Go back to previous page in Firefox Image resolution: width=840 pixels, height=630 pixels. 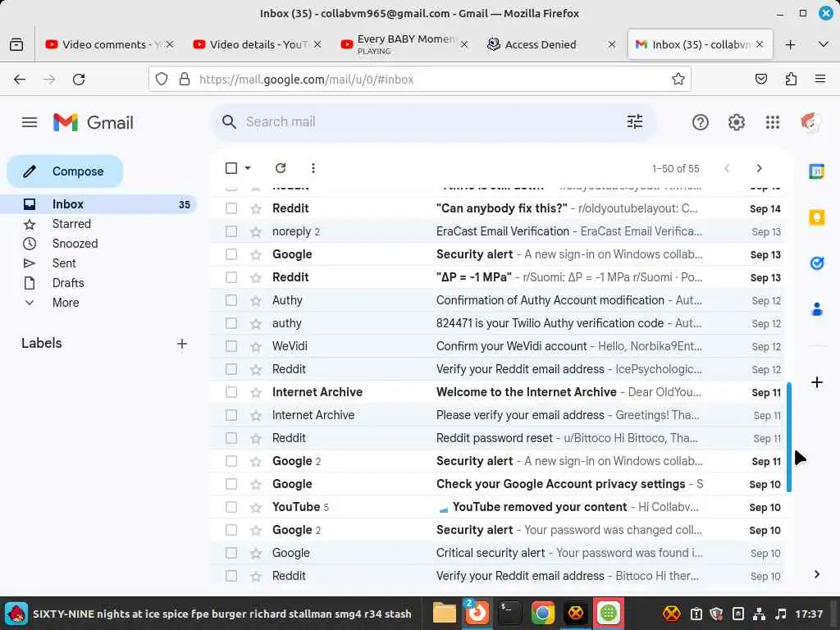pyautogui.click(x=20, y=80)
